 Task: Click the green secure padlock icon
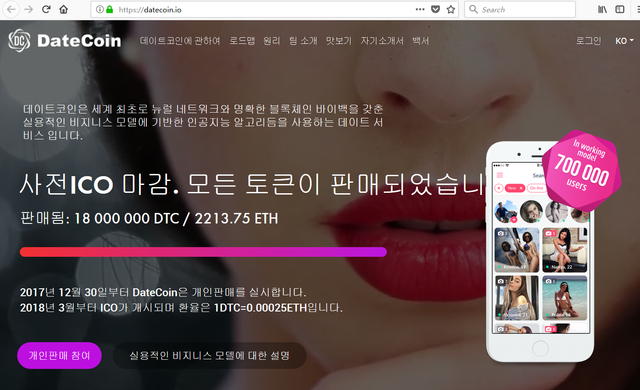click(x=109, y=9)
